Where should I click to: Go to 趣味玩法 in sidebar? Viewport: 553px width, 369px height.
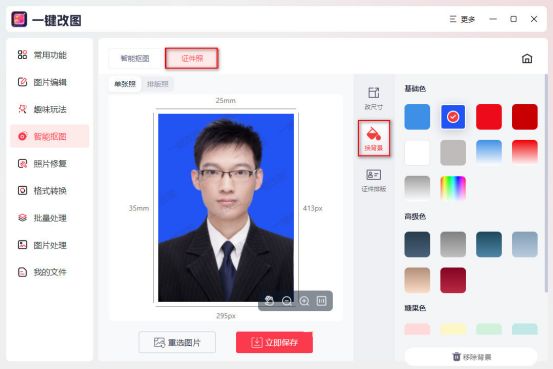pyautogui.click(x=49, y=109)
